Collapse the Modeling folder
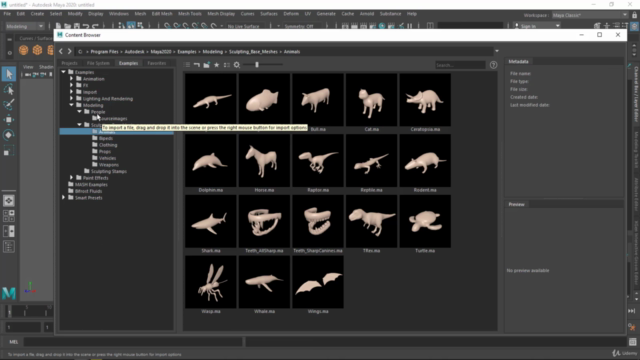 click(71, 105)
